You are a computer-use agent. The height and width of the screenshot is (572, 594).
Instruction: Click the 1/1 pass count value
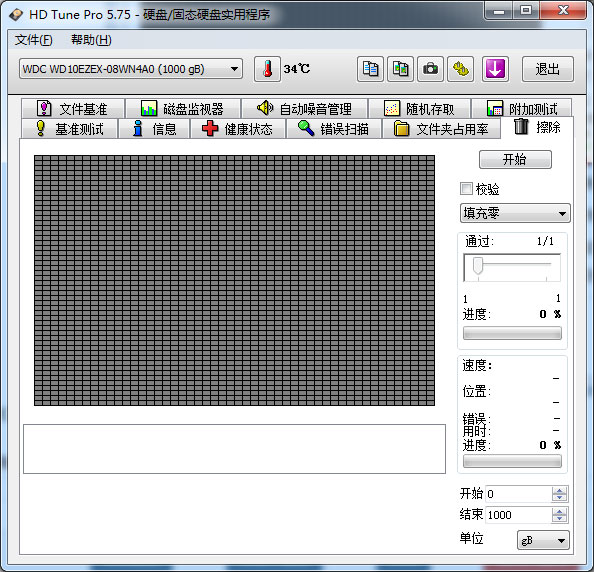pyautogui.click(x=545, y=241)
